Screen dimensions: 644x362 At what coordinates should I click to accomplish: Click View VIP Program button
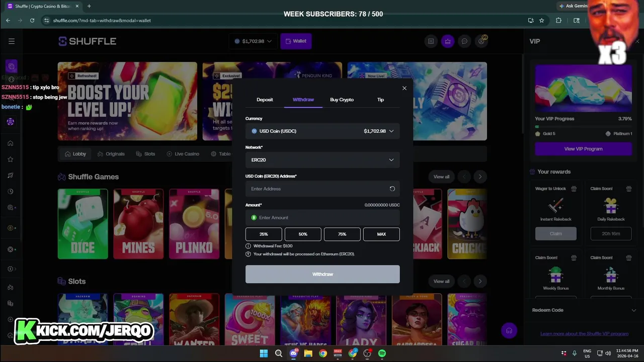pos(583,149)
